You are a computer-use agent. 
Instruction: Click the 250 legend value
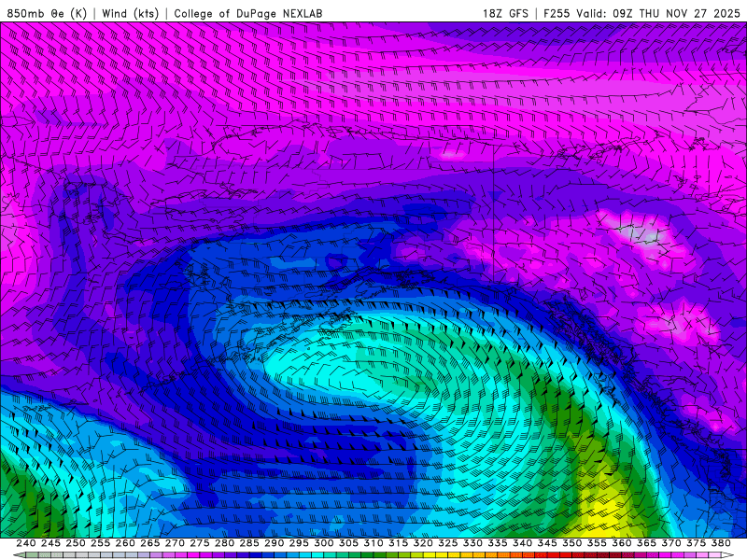point(76,543)
